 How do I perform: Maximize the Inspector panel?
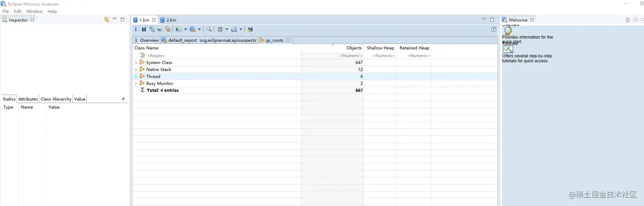click(x=123, y=19)
